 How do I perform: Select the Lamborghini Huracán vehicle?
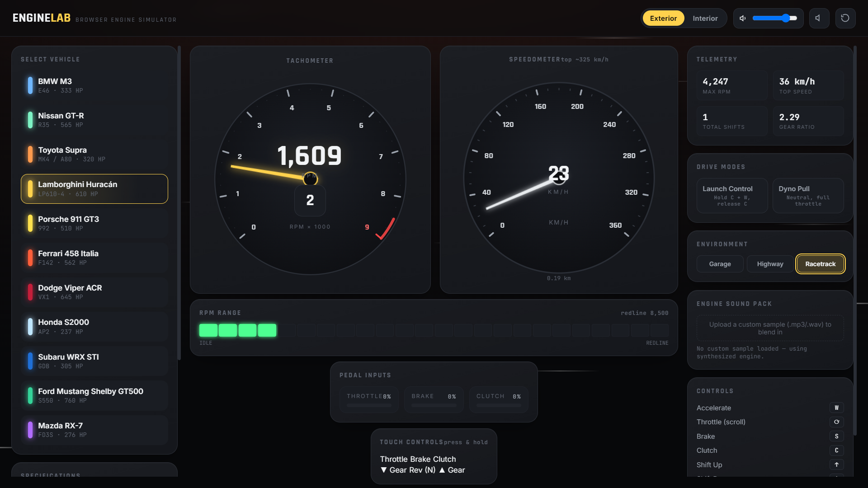94,189
